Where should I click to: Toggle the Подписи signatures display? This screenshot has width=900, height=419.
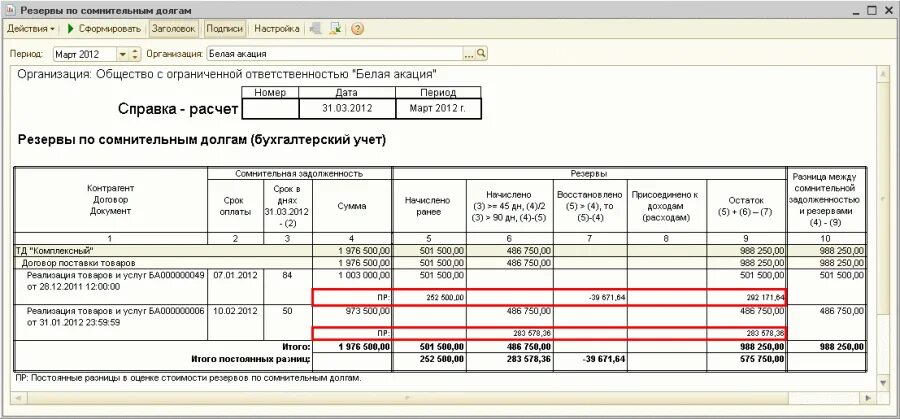click(x=225, y=29)
